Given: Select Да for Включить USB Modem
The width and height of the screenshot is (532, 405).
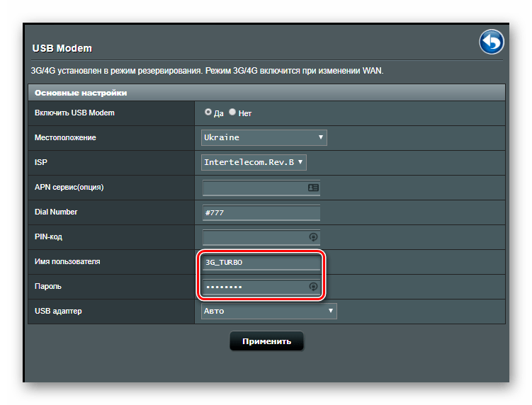Looking at the screenshot, I should (x=208, y=112).
